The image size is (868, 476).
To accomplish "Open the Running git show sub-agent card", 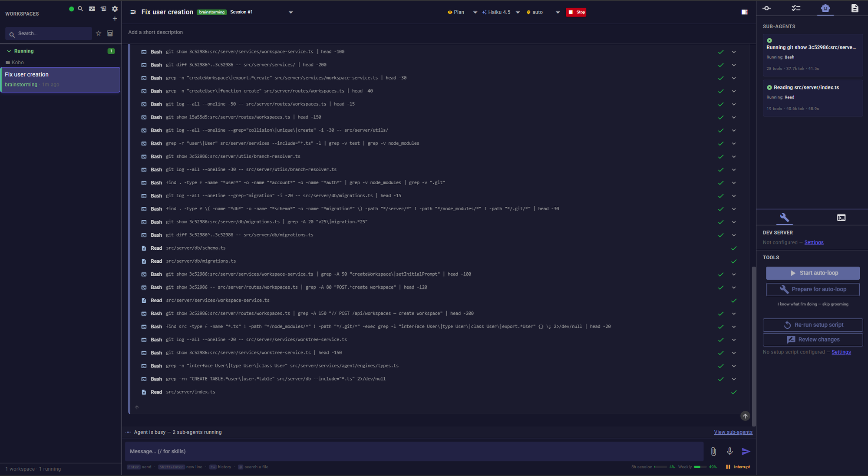I will point(812,55).
